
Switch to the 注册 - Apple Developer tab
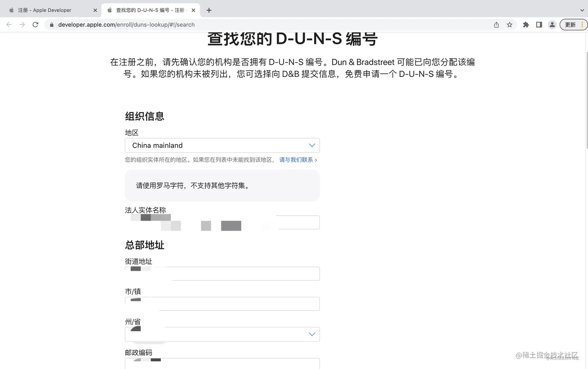pos(47,10)
